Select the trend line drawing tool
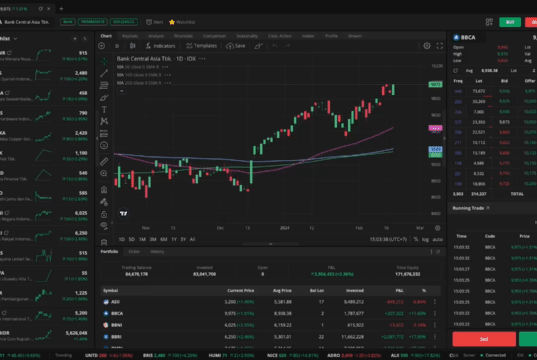Viewport: 537px width, 360px height. point(104,73)
